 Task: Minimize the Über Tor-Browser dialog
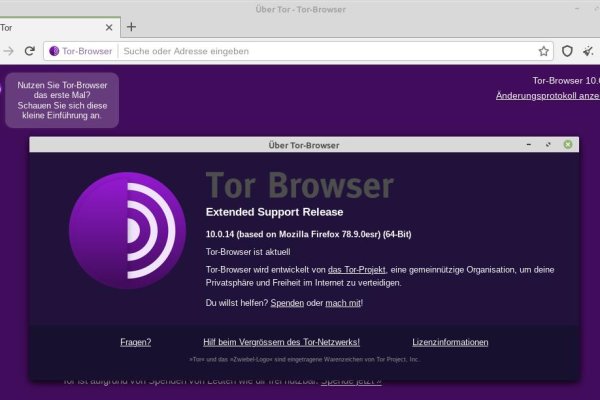528,145
